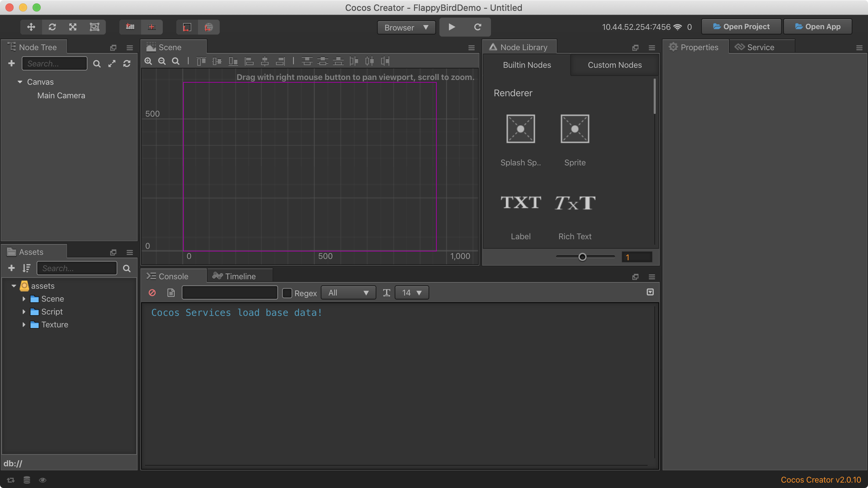Click the sort assets icon
This screenshot has height=488, width=868.
pyautogui.click(x=26, y=268)
